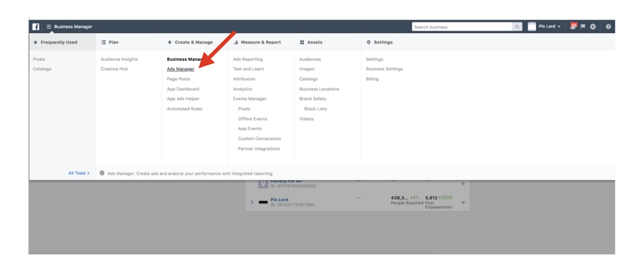
Task: Toggle favorite star for Pottery For All
Action: (x=463, y=184)
